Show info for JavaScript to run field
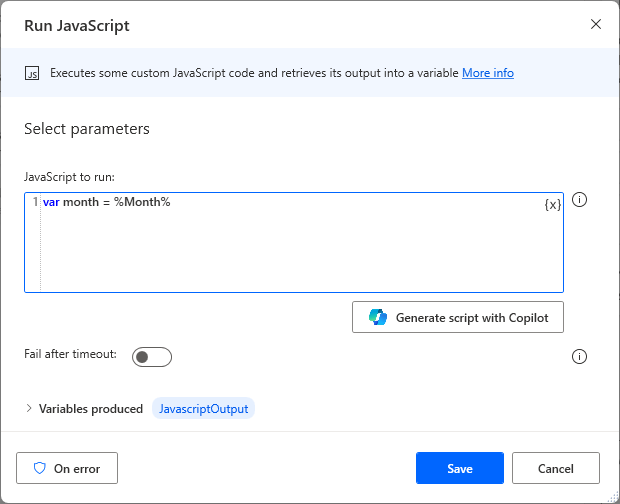The height and width of the screenshot is (504, 620). click(579, 200)
